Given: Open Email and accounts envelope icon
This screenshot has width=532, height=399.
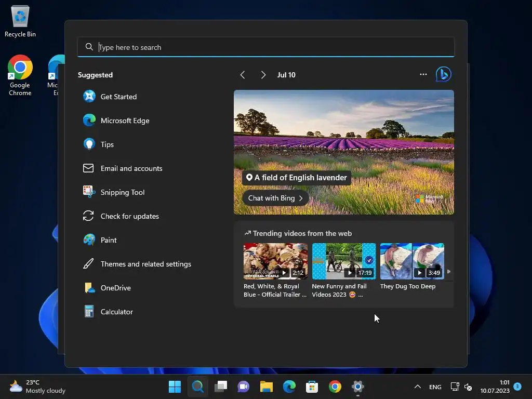Looking at the screenshot, I should [88, 168].
